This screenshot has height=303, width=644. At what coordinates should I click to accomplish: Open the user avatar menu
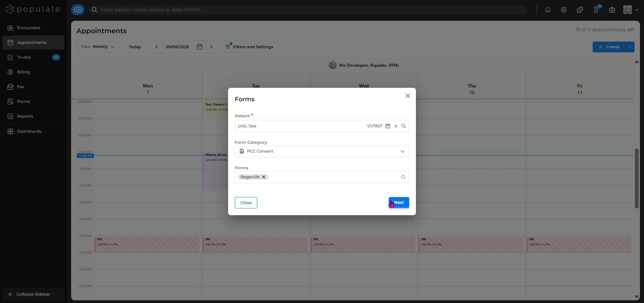pos(631,10)
